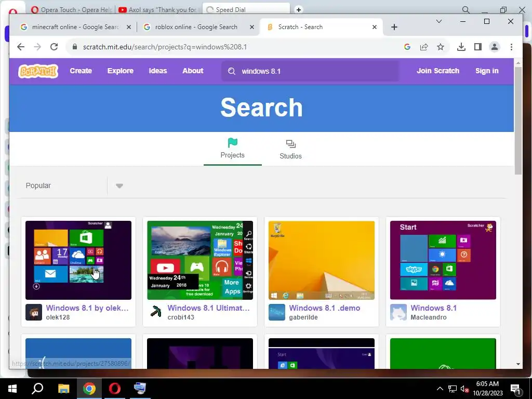The height and width of the screenshot is (399, 532).
Task: Switch to roblox online Google Search tab
Action: tap(198, 27)
